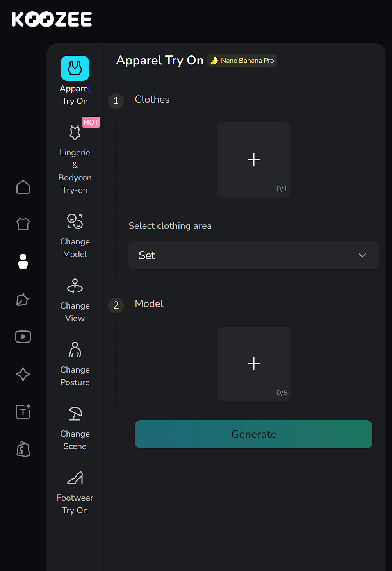The width and height of the screenshot is (392, 571).
Task: Open the video play icon in sidebar
Action: tap(23, 337)
